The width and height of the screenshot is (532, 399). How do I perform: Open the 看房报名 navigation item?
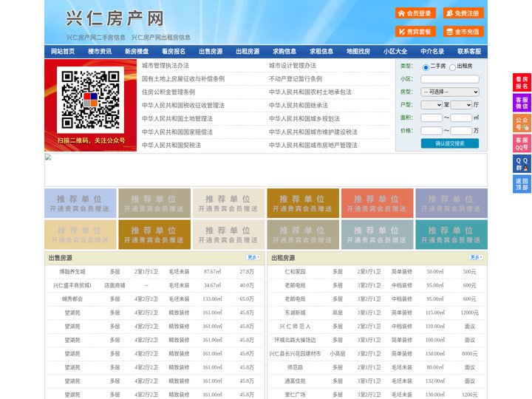pyautogui.click(x=174, y=51)
